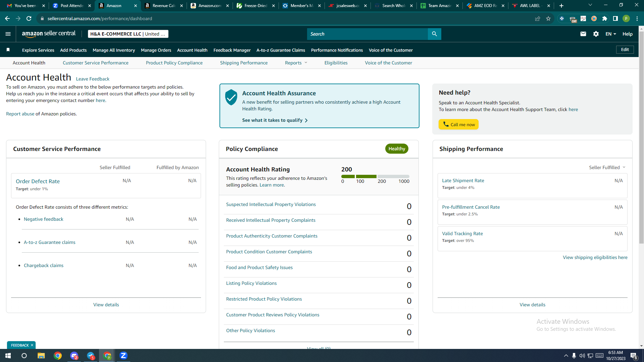
Task: Click the Healthy status badge
Action: click(x=397, y=149)
